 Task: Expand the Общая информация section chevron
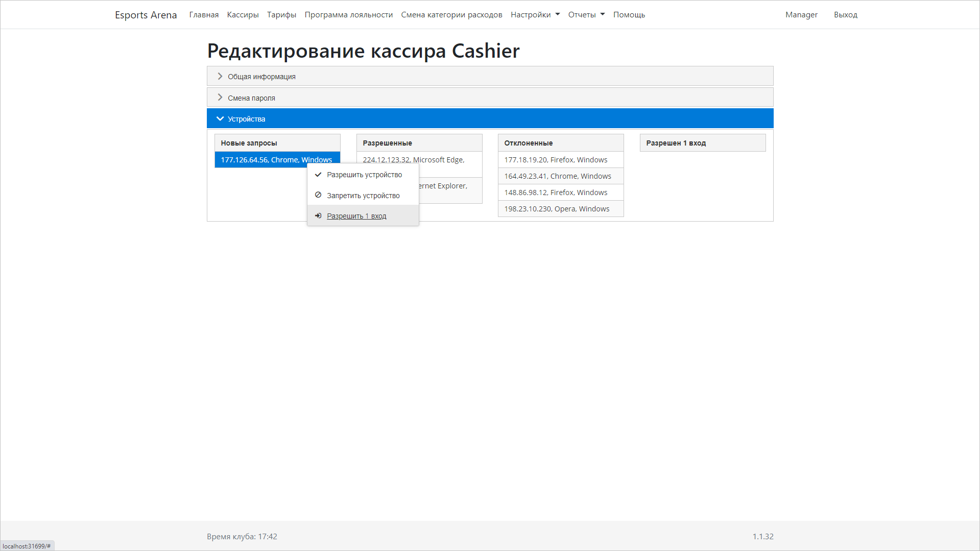[x=220, y=76]
